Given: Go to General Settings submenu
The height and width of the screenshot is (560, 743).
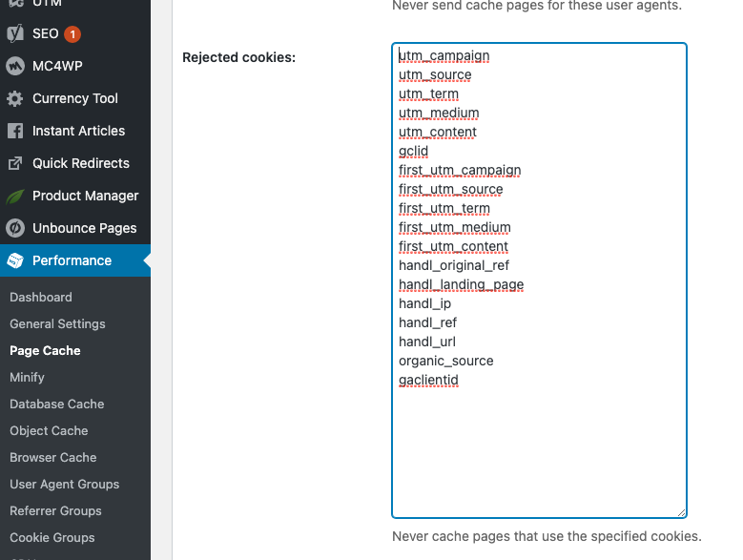Looking at the screenshot, I should 57,323.
